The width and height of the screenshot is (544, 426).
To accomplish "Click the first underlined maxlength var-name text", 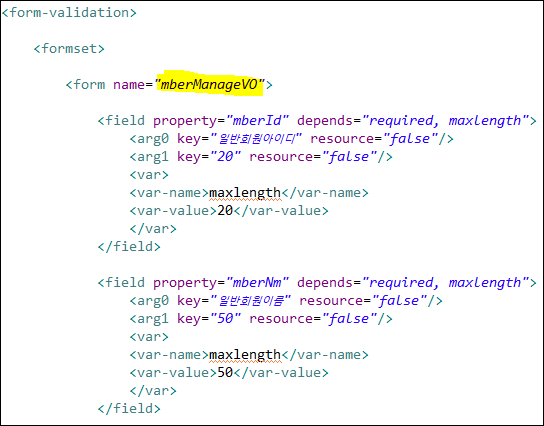I will pyautogui.click(x=245, y=193).
